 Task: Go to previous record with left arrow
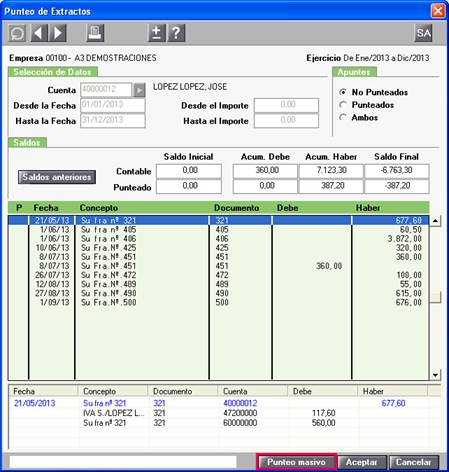[x=39, y=33]
